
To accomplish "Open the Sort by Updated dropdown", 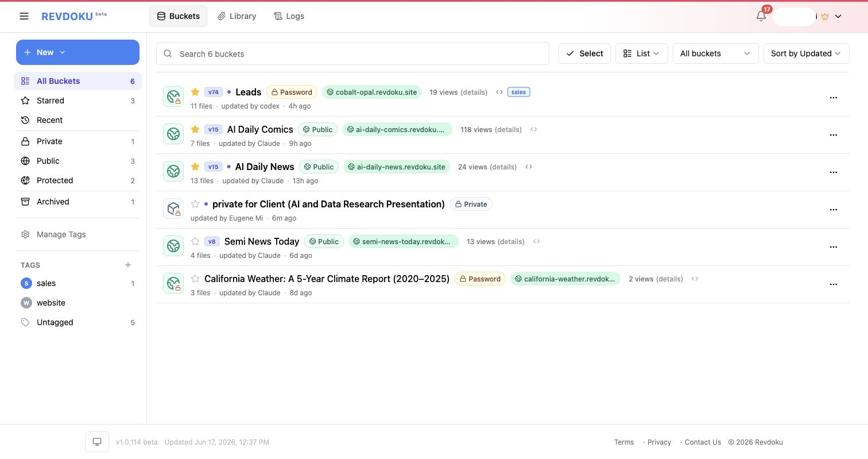I will (806, 53).
